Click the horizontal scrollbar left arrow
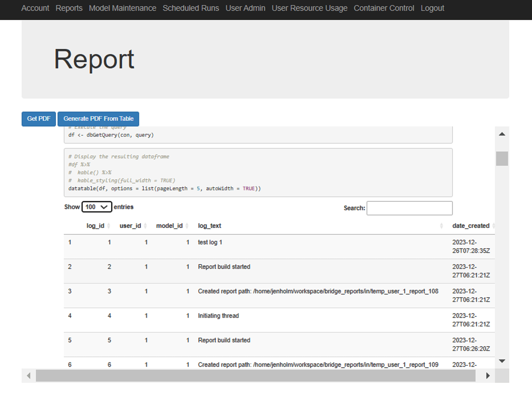 point(29,376)
